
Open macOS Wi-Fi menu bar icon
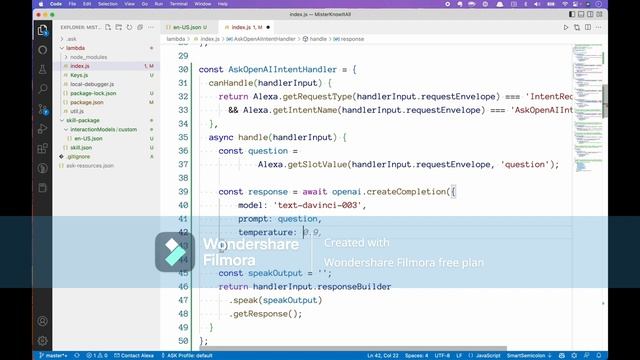(x=565, y=4)
